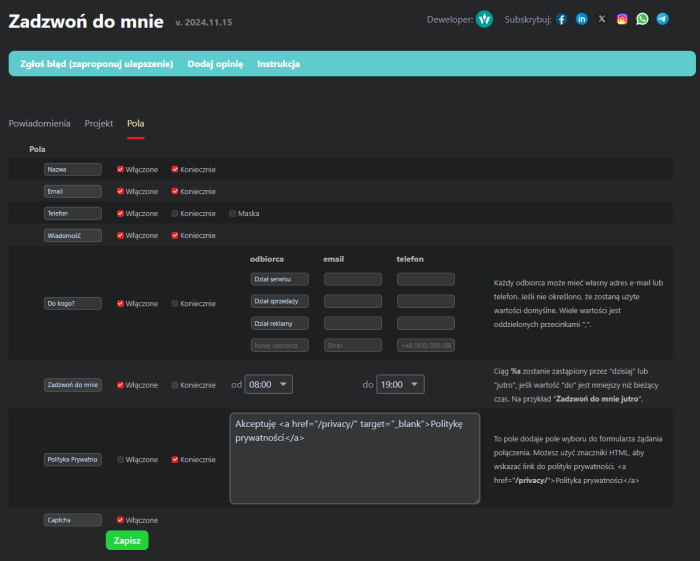Switch to the Projekt tab
Viewport: 700px width, 561px height.
pyautogui.click(x=99, y=123)
